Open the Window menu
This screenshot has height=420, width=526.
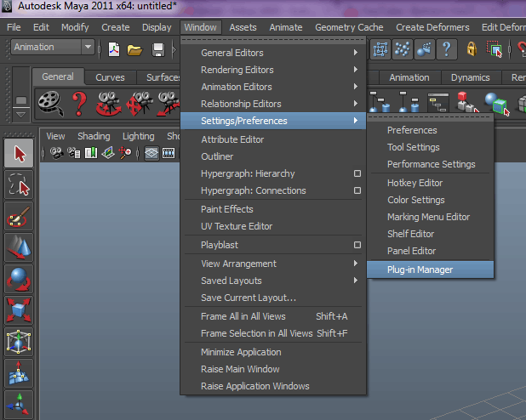[x=201, y=27]
